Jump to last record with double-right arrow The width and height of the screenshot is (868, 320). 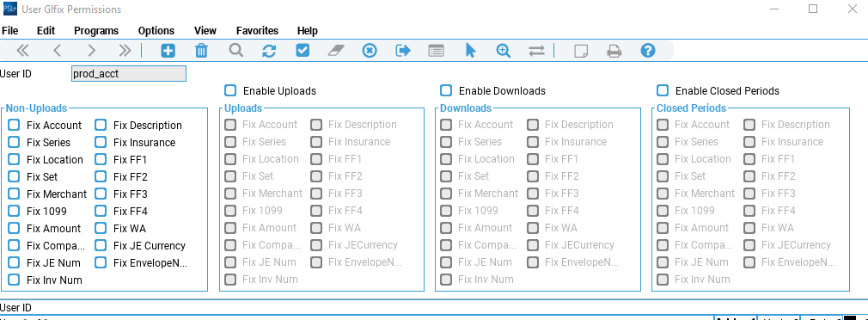tap(125, 51)
